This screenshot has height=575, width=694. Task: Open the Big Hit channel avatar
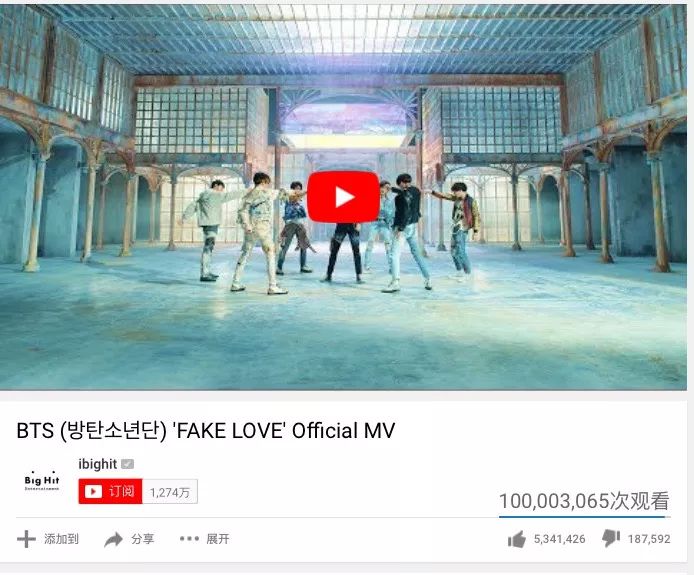pyautogui.click(x=42, y=481)
